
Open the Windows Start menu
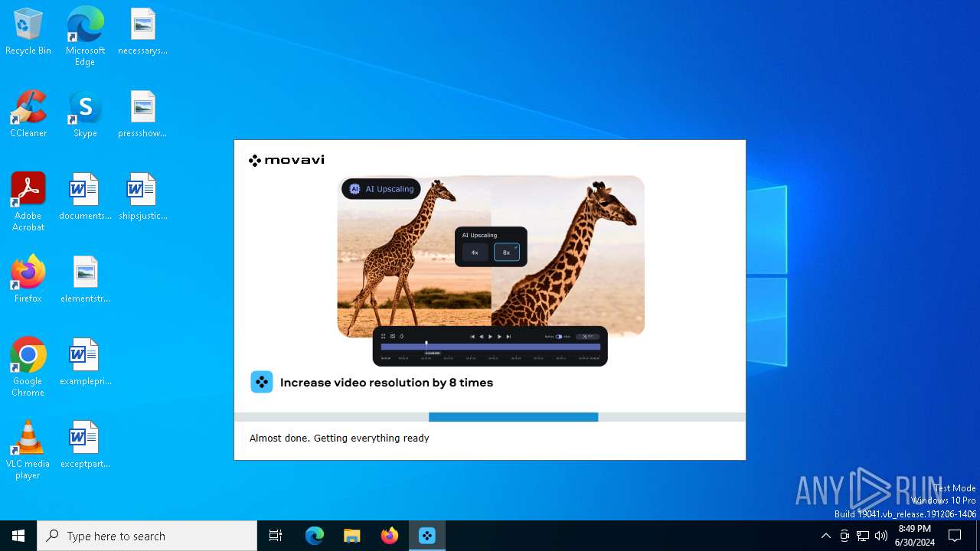coord(18,536)
